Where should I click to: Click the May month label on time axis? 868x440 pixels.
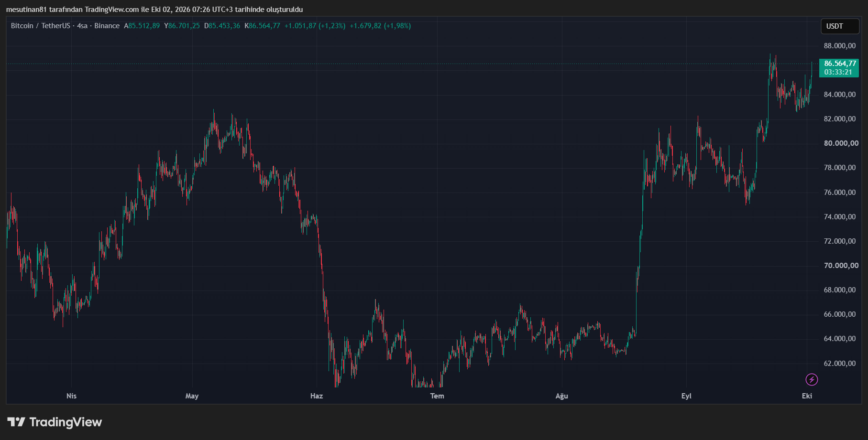point(192,396)
